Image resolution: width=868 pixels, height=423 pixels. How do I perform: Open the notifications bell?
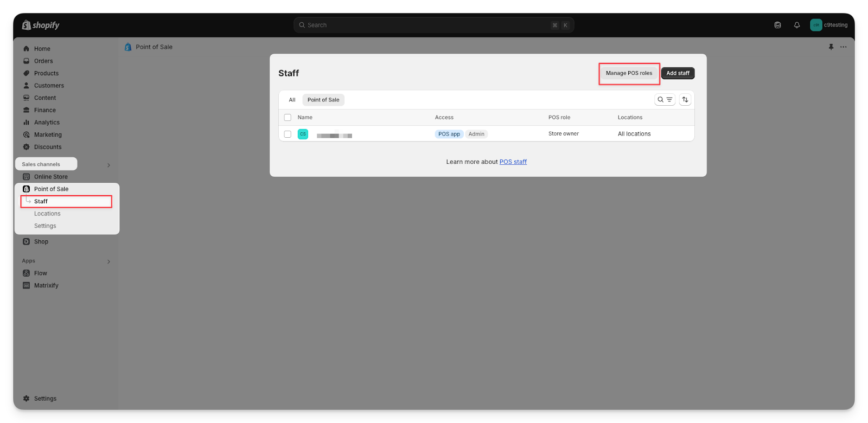pos(797,25)
